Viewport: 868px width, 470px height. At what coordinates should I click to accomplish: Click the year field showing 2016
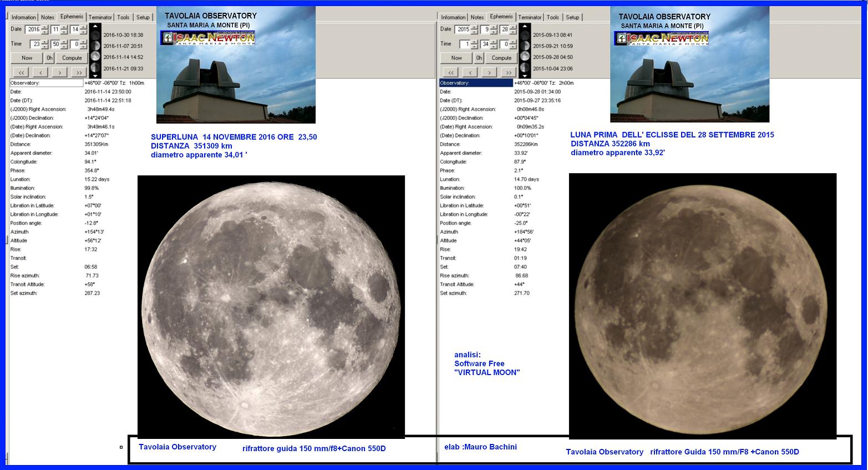pos(33,29)
